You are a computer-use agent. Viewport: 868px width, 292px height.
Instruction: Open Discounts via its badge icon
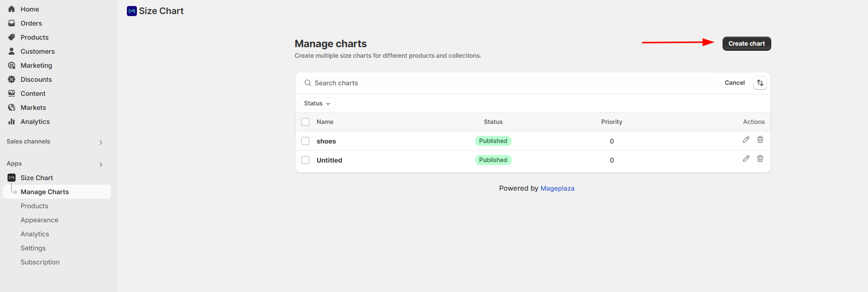12,79
